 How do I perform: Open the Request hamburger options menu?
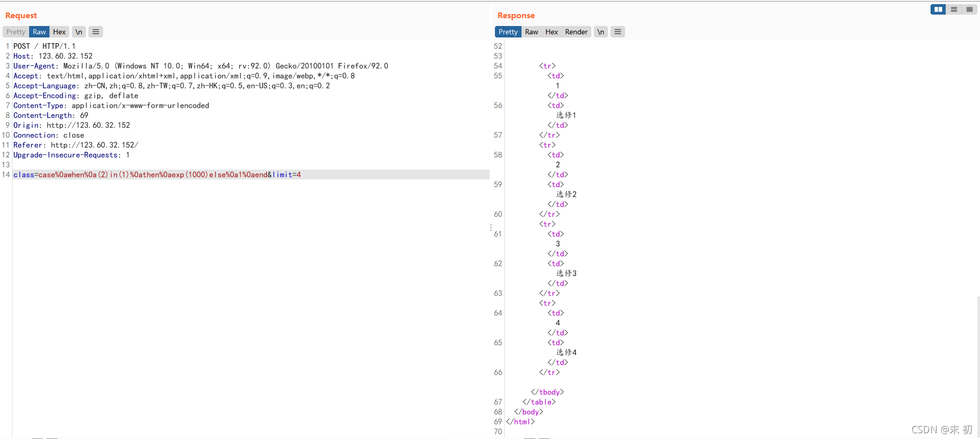pyautogui.click(x=96, y=32)
